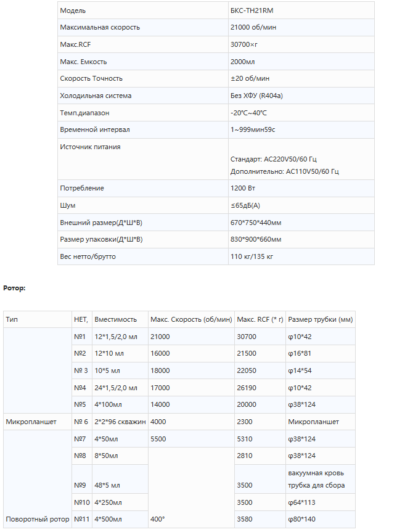Click the 12*10 мл capacity cell
Image resolution: width=397 pixels, height=532 pixels.
coord(109,354)
